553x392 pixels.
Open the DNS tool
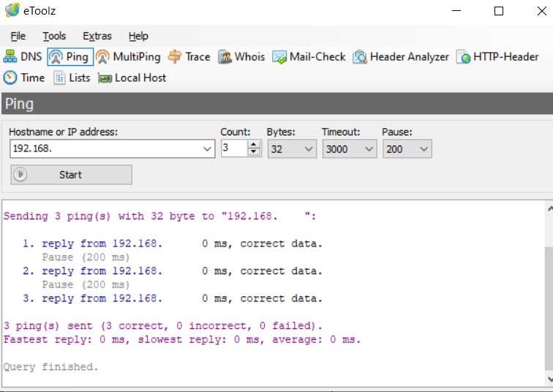pyautogui.click(x=23, y=57)
